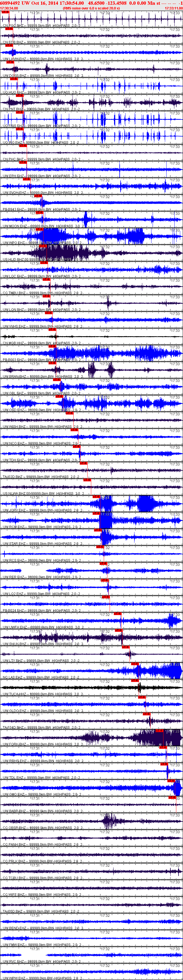
Task: Select the CN MGB HHZ trace label
Action: (42, 343)
